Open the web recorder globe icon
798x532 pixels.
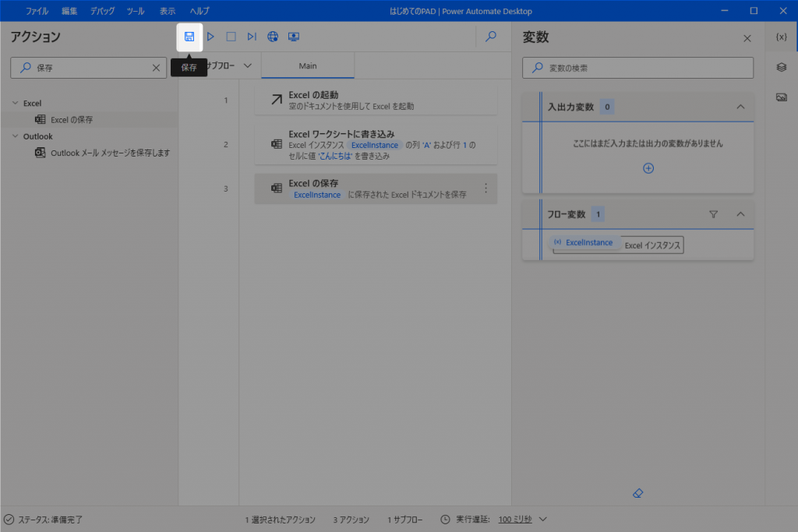[273, 37]
